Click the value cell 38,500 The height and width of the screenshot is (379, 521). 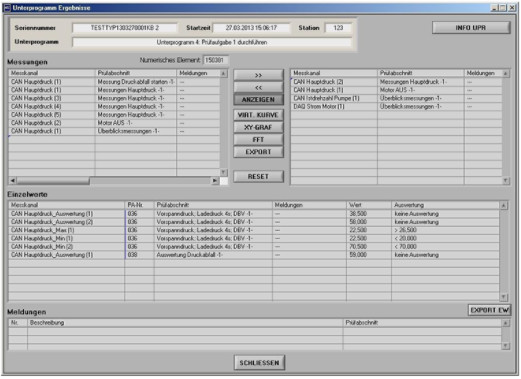369,214
